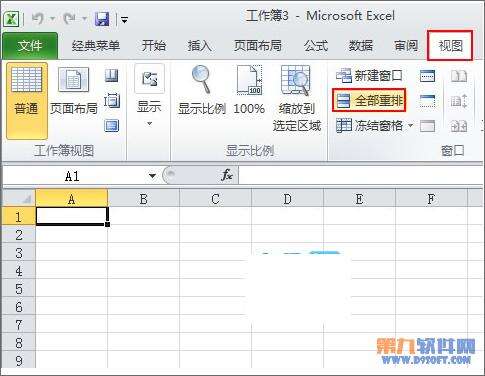Open the Name Box dropdown arrow
This screenshot has width=485, height=376.
coord(152,176)
